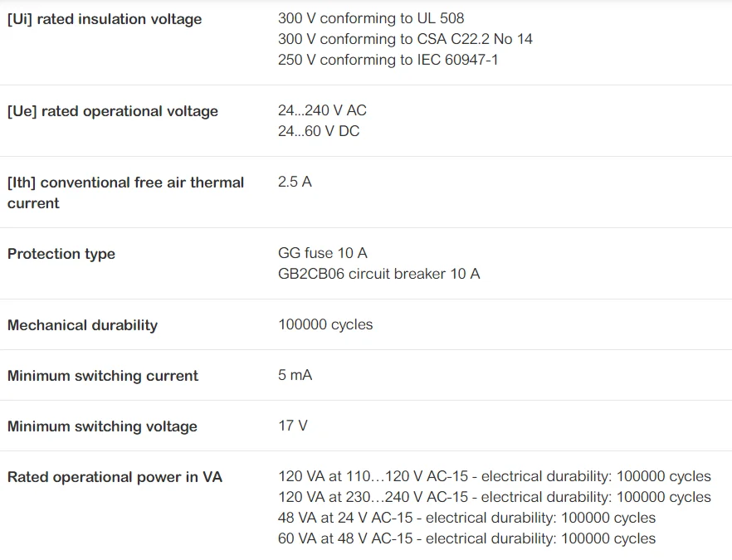Image resolution: width=732 pixels, height=560 pixels.
Task: Click the "Protection type" label
Action: [61, 254]
